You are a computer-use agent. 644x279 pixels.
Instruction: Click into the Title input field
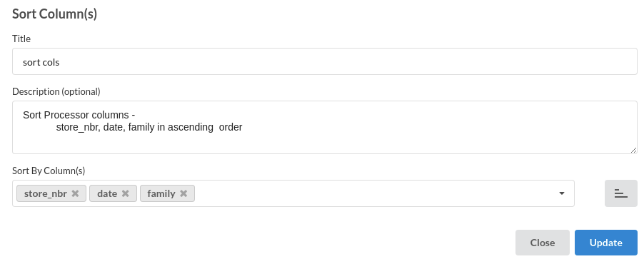(324, 61)
